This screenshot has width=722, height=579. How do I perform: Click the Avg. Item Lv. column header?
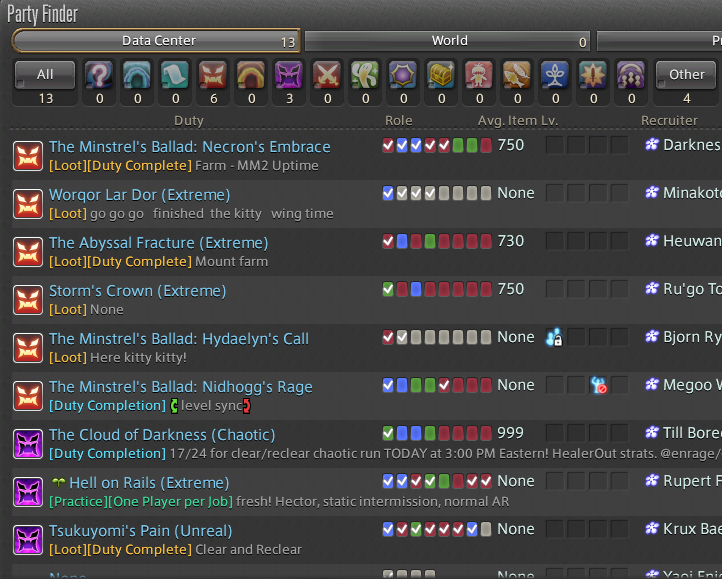(x=518, y=121)
